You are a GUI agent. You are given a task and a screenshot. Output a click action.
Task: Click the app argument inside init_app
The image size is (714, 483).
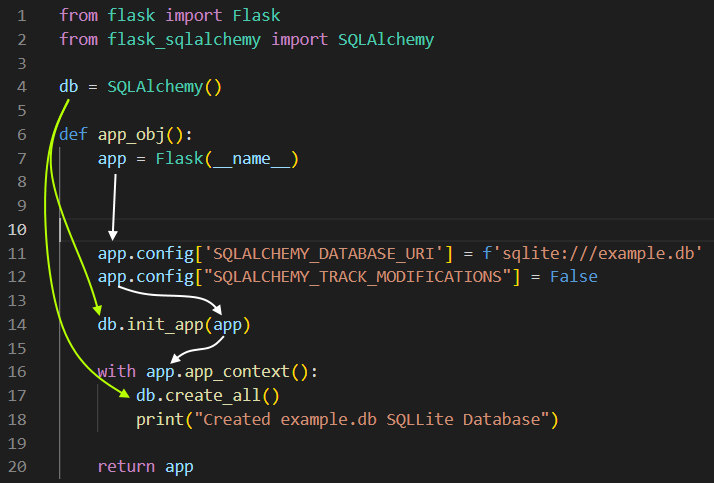coord(227,325)
